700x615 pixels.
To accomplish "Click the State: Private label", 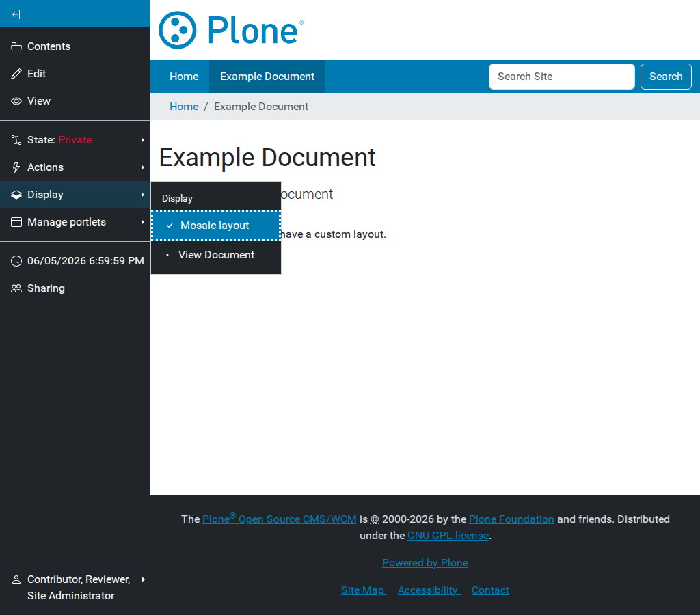I will [59, 140].
